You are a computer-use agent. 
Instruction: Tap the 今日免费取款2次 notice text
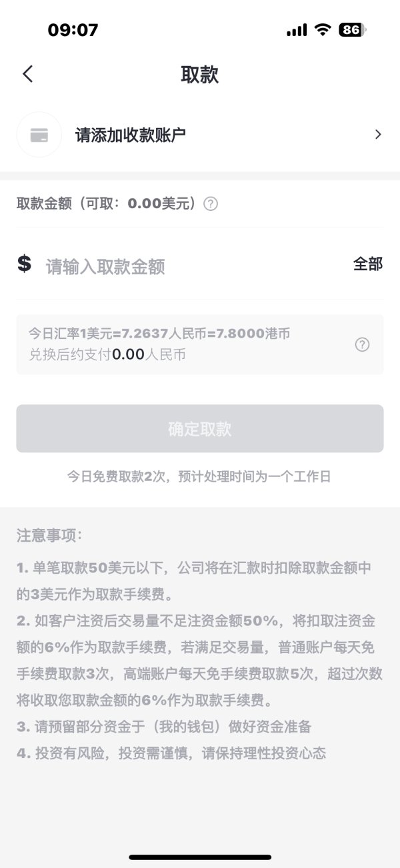(199, 476)
